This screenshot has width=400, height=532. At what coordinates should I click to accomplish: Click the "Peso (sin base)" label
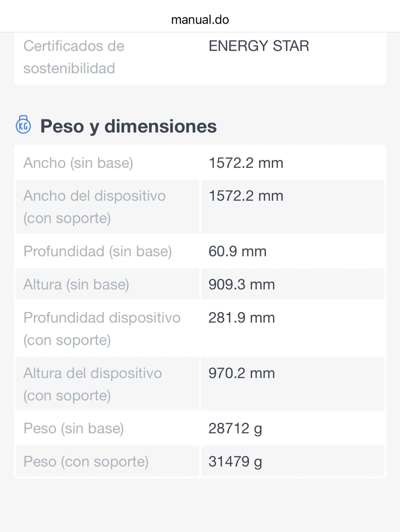point(74,429)
